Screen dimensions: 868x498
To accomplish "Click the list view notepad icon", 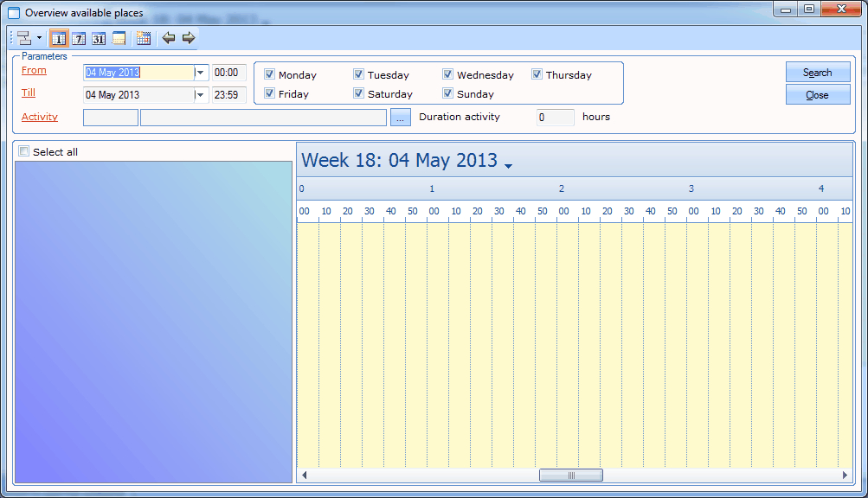I will point(119,38).
